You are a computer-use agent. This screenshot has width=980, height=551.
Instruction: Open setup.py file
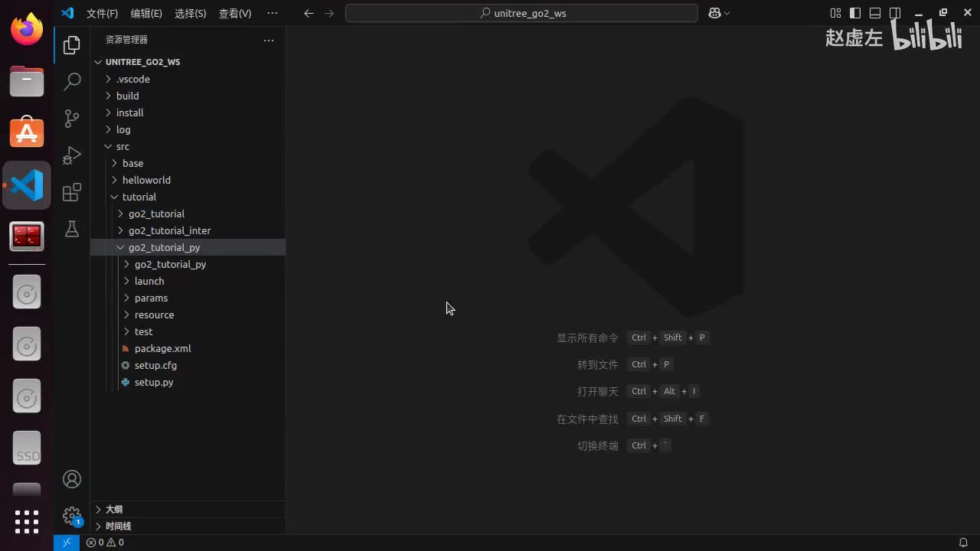tap(188, 382)
